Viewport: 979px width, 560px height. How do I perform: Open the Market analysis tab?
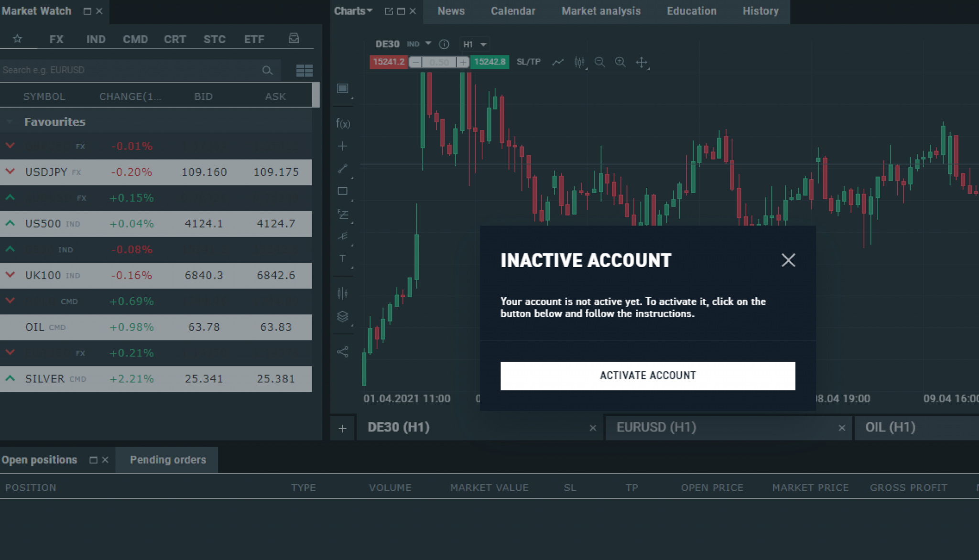coord(600,11)
